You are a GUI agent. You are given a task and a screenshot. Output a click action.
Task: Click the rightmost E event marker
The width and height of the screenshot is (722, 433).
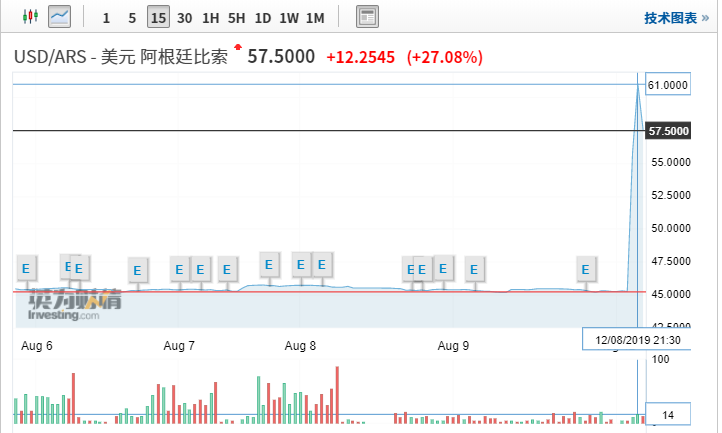click(587, 268)
